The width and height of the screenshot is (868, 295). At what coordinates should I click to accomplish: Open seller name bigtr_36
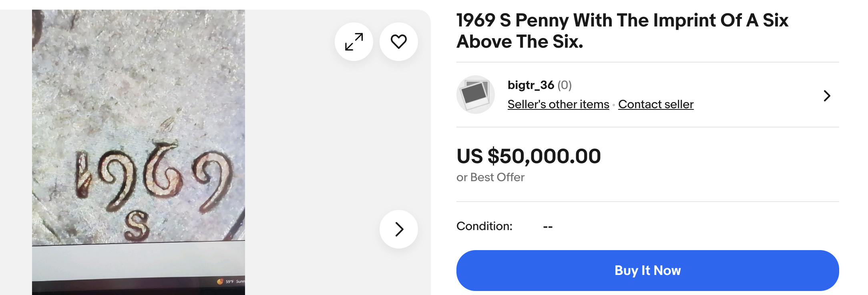tap(531, 85)
